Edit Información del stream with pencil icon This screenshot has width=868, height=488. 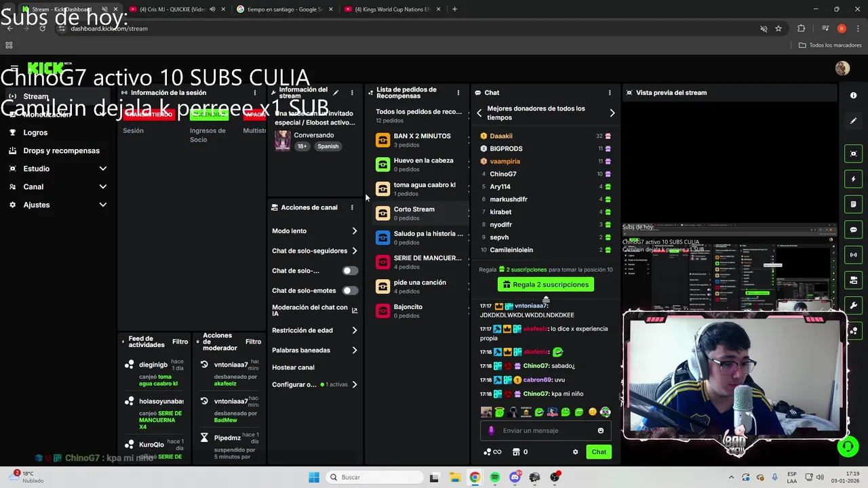coord(336,93)
